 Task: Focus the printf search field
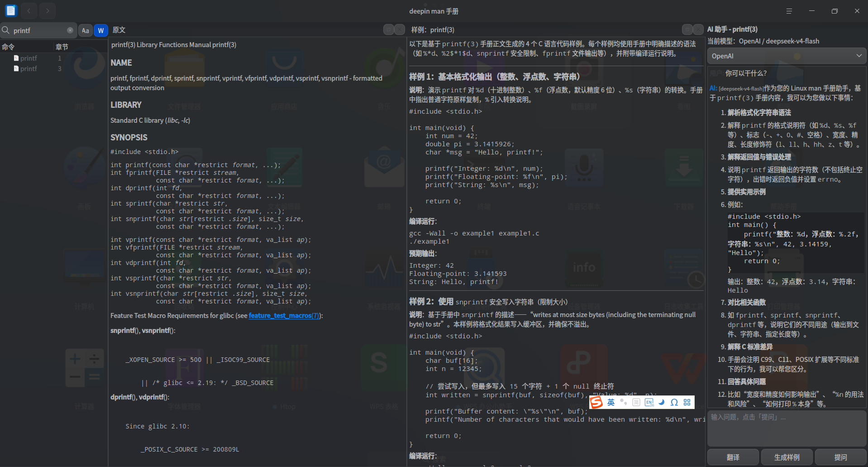click(x=39, y=30)
